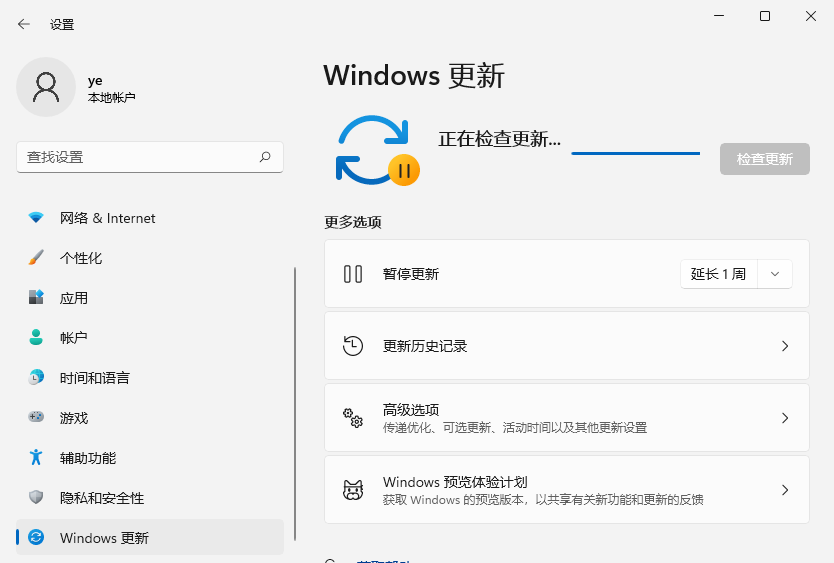This screenshot has width=834, height=563.
Task: Click the privacy shield icon
Action: (x=36, y=497)
